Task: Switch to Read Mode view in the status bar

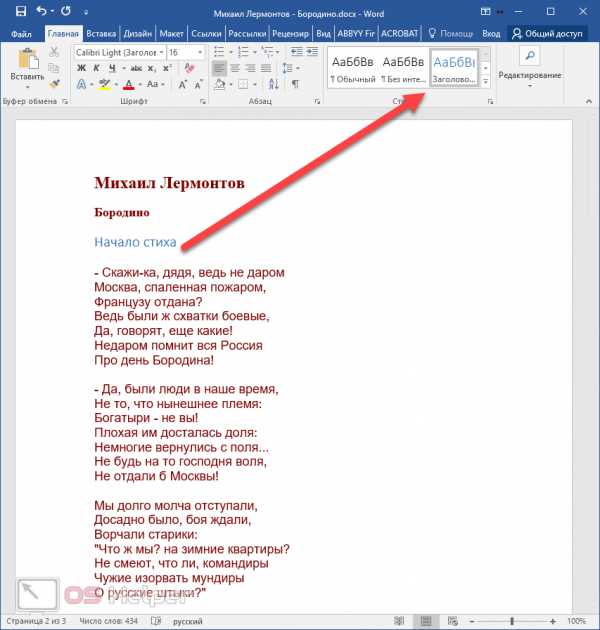Action: [399, 621]
